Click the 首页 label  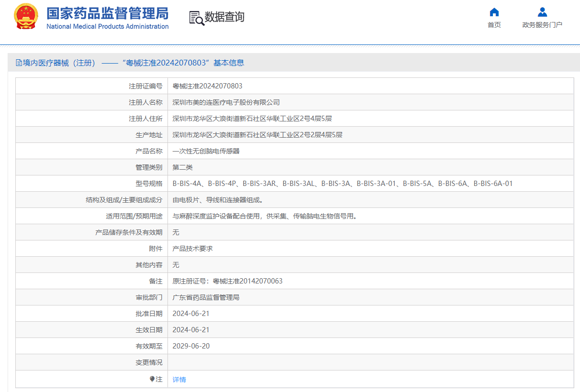click(x=494, y=25)
